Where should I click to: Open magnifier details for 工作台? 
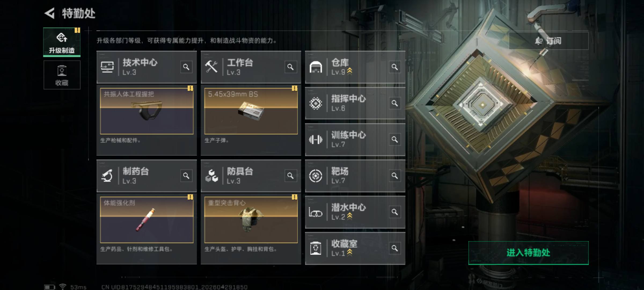[291, 67]
